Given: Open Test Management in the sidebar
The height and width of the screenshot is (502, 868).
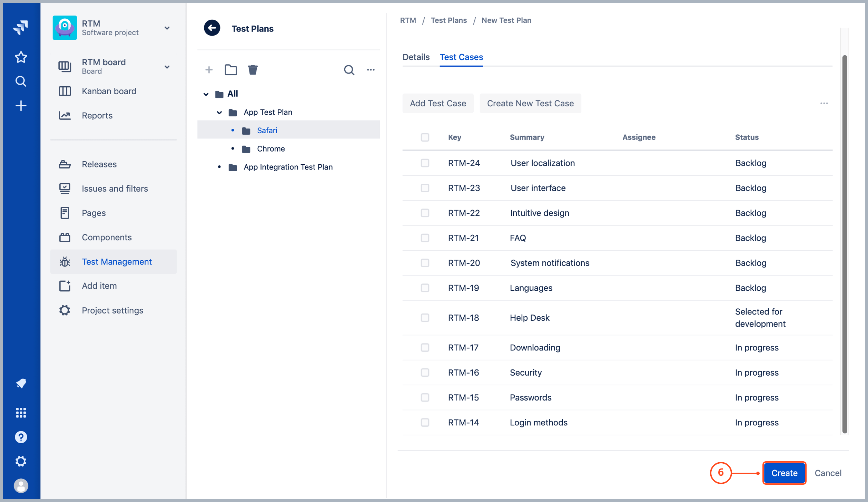Looking at the screenshot, I should click(x=117, y=262).
